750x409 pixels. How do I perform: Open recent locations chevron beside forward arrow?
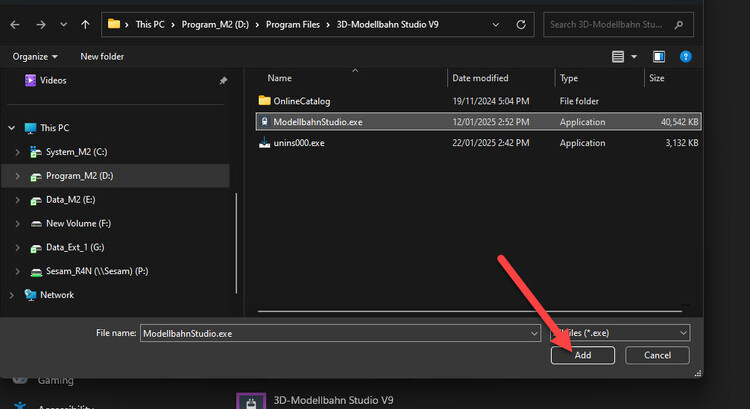(64, 24)
